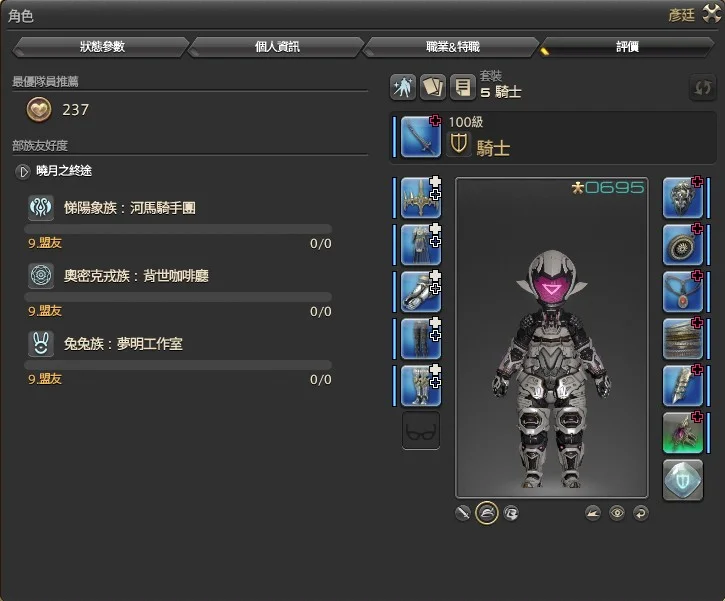Image resolution: width=725 pixels, height=601 pixels.
Task: Open the 職業&特職 tab
Action: pyautogui.click(x=453, y=47)
